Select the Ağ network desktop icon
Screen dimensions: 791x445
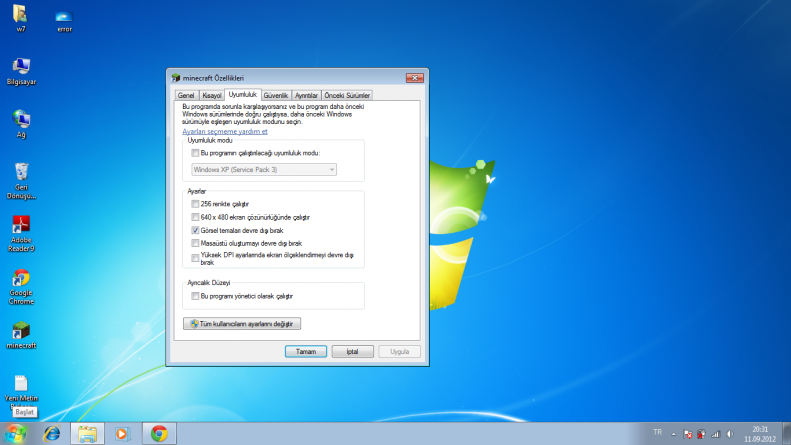coord(21,124)
